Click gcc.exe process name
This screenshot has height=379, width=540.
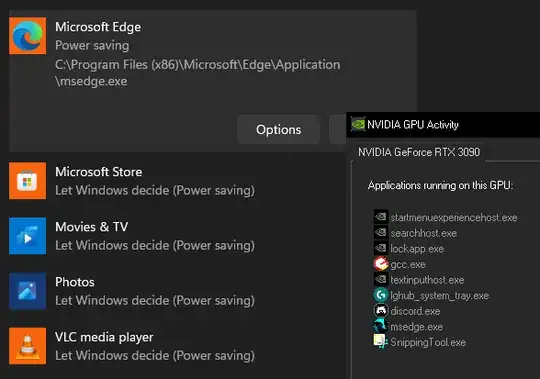click(408, 264)
